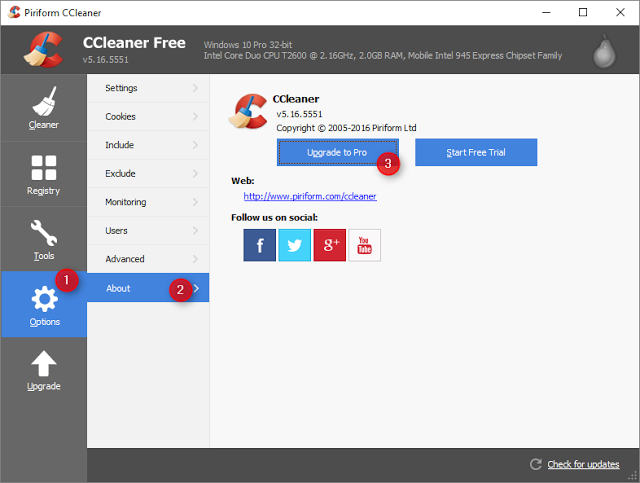Open the Tools wrench icon
This screenshot has height=483, width=640.
point(44,233)
